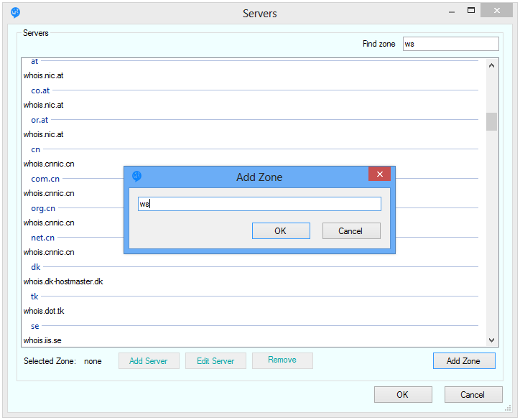
Task: Click the Find zone label
Action: click(x=379, y=44)
